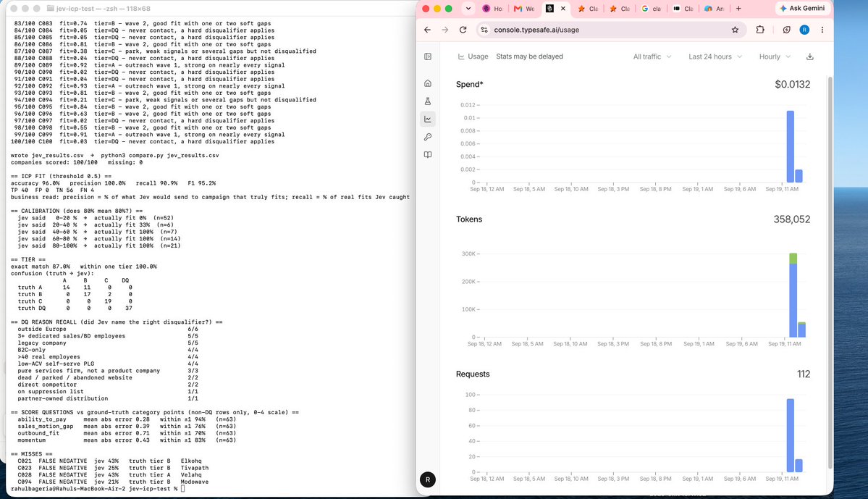The image size is (868, 499).
Task: Click the 358,052 tokens total
Action: (x=791, y=219)
